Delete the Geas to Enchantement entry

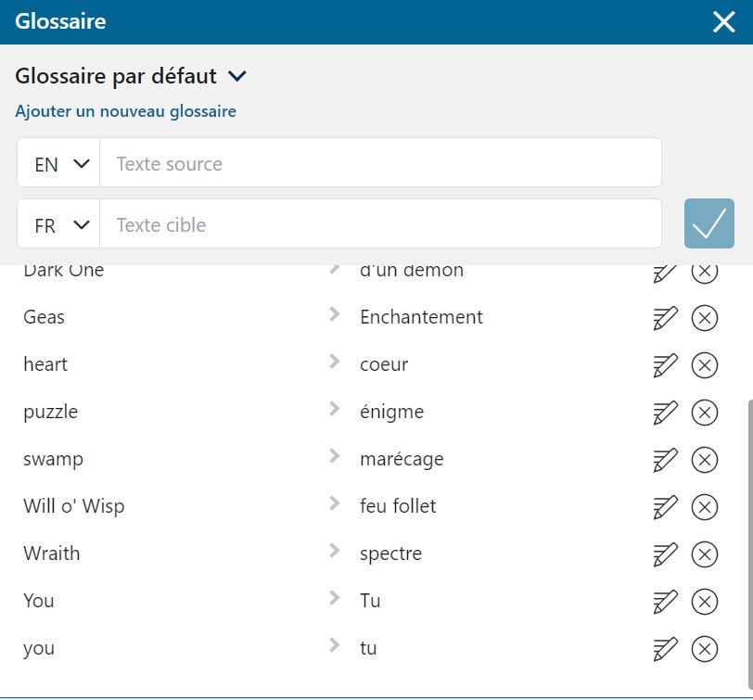tap(705, 318)
